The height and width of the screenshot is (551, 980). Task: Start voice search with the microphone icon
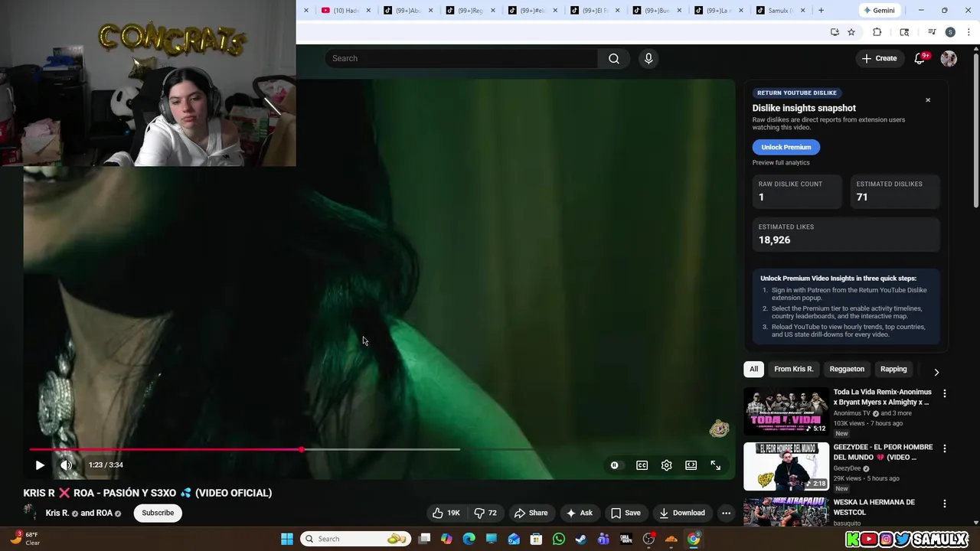[x=648, y=59]
